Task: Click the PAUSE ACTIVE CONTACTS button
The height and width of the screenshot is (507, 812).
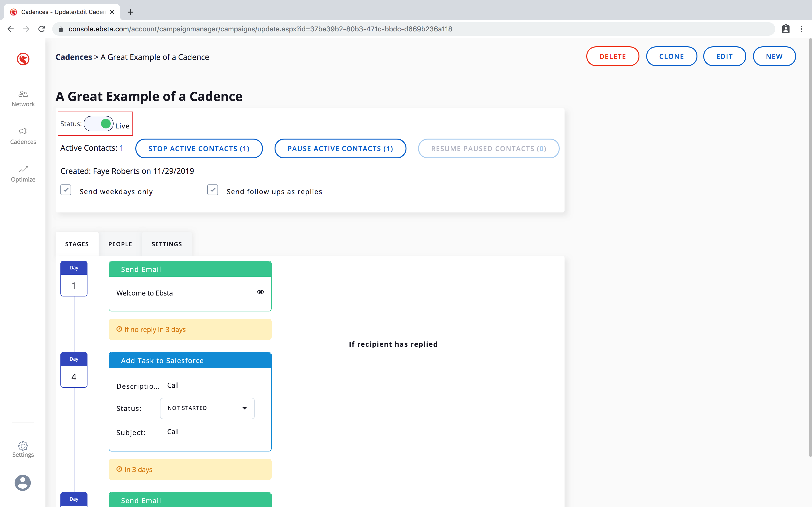Action: (340, 148)
